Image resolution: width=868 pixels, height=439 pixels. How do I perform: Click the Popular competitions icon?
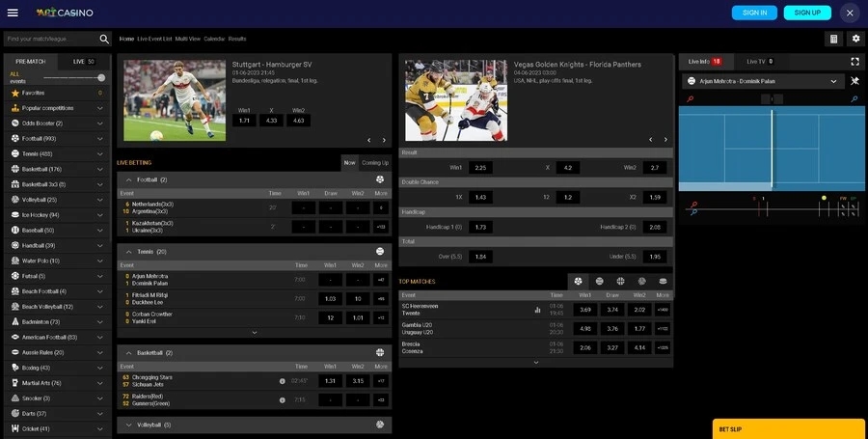[x=14, y=108]
